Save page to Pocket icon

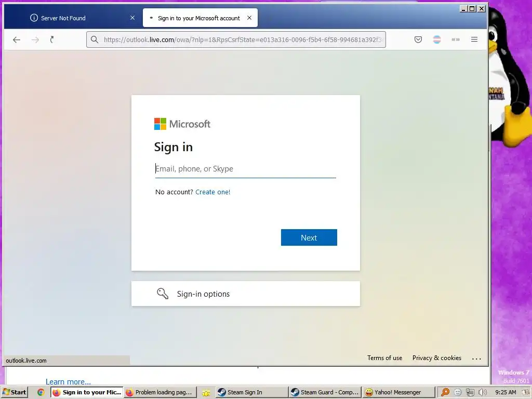click(x=418, y=39)
